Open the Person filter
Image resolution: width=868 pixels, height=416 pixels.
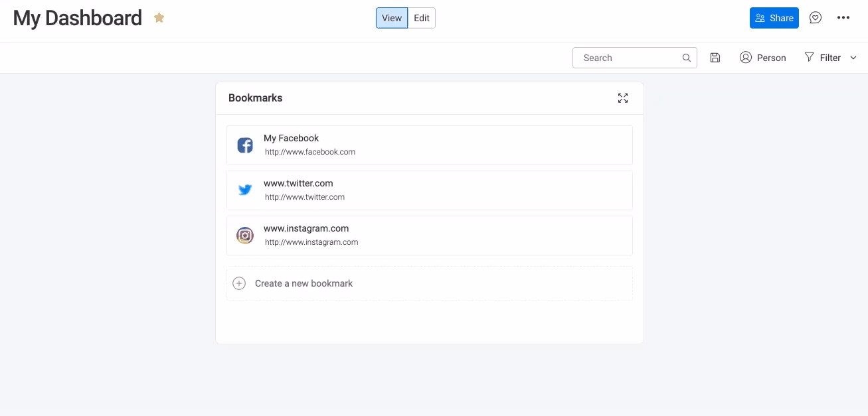(x=762, y=58)
